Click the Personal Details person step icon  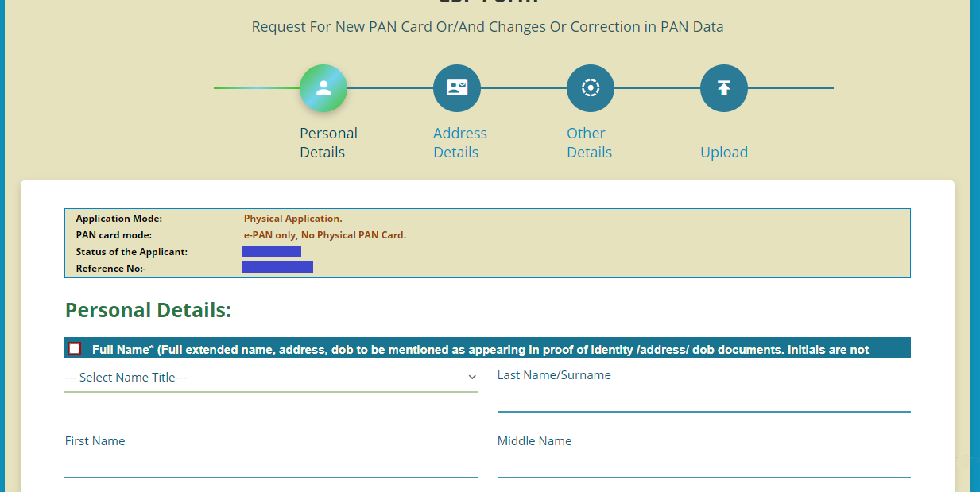pyautogui.click(x=323, y=88)
